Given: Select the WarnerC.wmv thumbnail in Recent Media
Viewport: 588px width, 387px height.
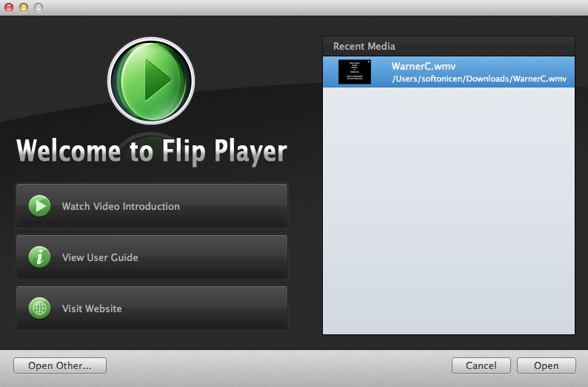Looking at the screenshot, I should tap(355, 72).
